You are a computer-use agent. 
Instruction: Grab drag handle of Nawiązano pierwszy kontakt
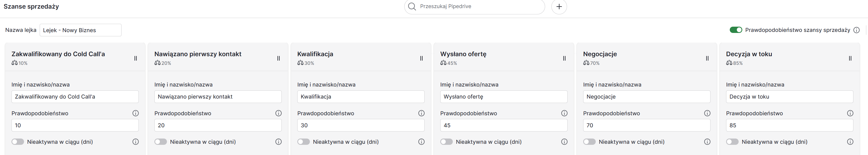point(278,59)
